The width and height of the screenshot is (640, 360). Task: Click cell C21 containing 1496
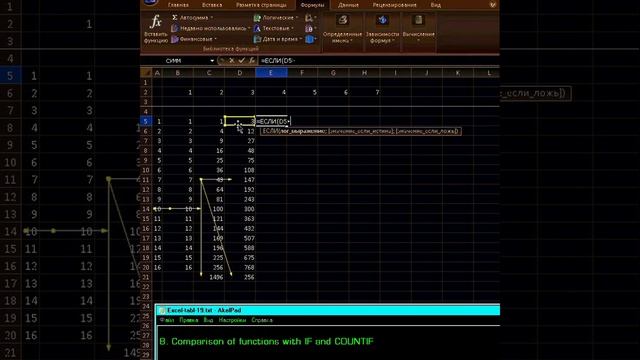coord(209,277)
